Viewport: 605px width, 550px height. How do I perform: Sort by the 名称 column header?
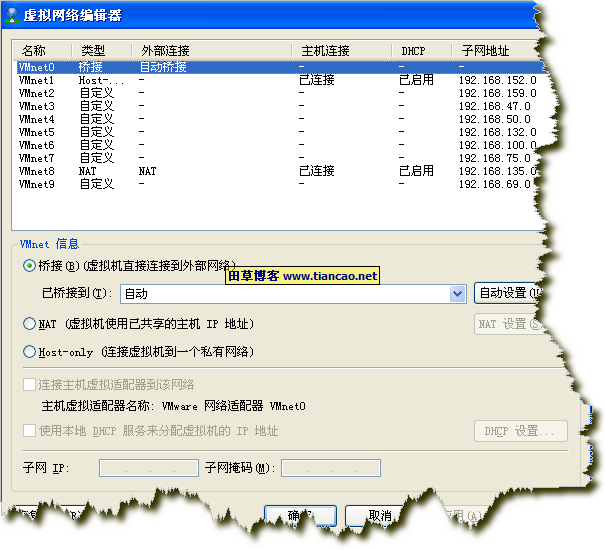click(x=42, y=50)
